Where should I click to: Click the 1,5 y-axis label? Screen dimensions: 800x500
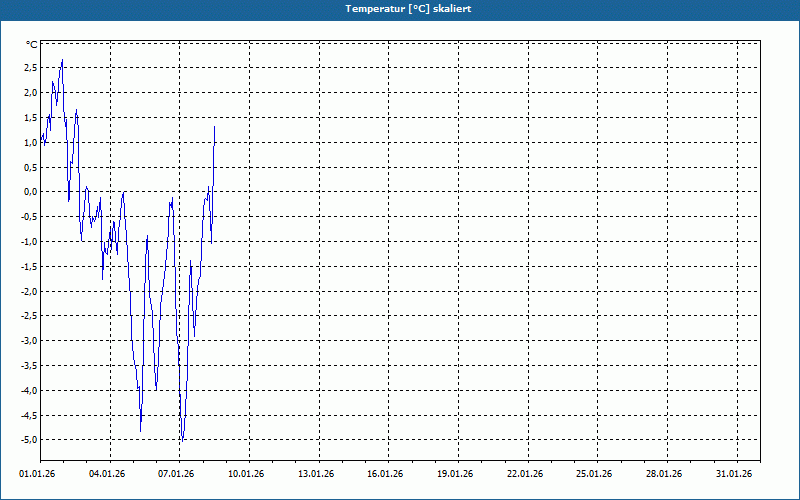point(31,118)
